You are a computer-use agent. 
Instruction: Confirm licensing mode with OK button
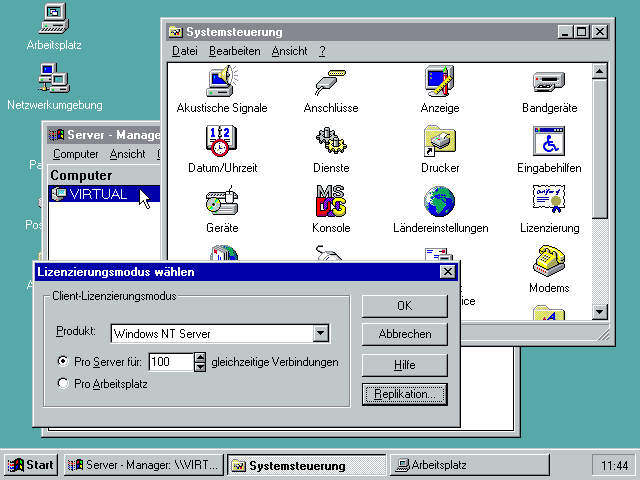tap(404, 306)
